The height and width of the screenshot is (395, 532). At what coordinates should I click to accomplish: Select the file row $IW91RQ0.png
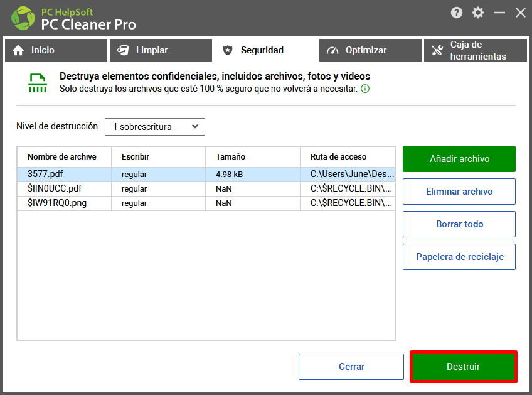point(206,203)
